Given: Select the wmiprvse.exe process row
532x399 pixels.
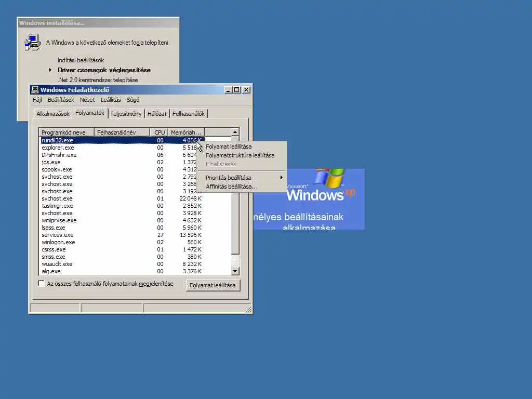Looking at the screenshot, I should tap(122, 220).
